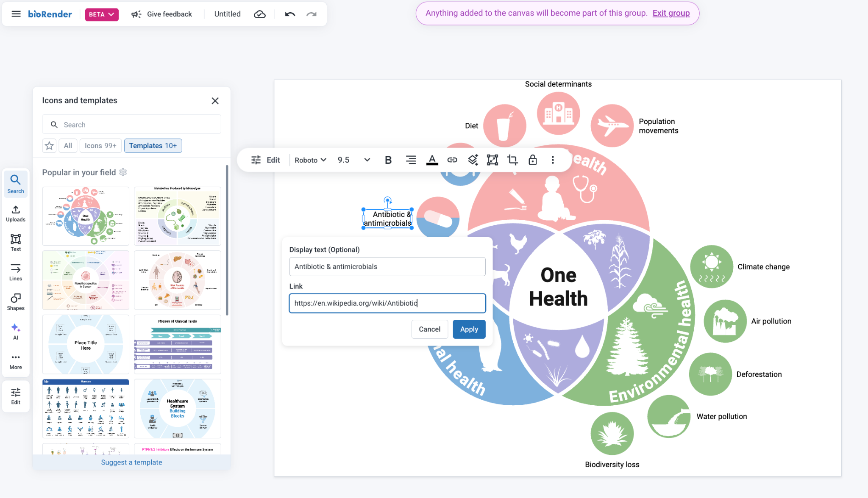868x498 pixels.
Task: Open the Shapes tool
Action: pyautogui.click(x=16, y=302)
